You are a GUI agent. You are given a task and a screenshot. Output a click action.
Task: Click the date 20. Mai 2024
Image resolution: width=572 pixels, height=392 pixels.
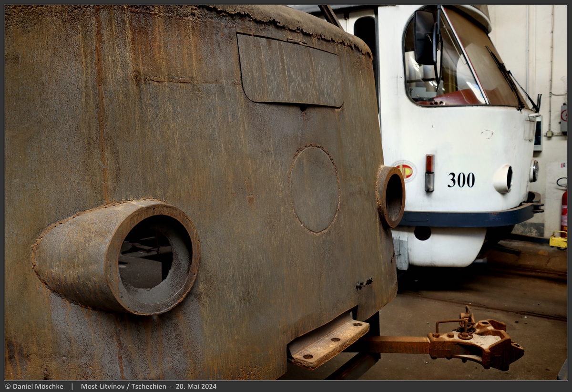196,386
